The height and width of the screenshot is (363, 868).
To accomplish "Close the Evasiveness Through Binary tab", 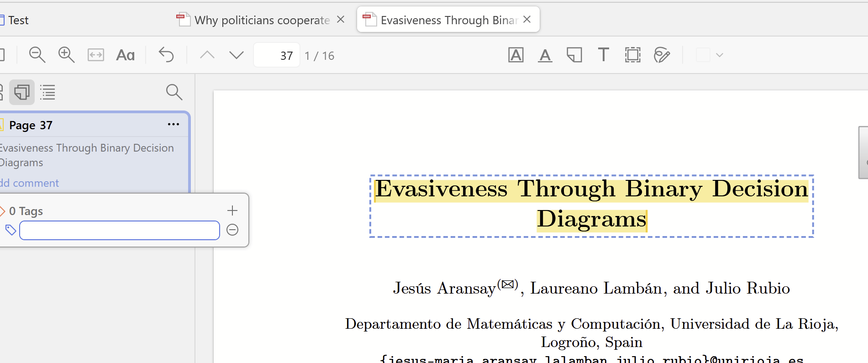I will point(527,19).
